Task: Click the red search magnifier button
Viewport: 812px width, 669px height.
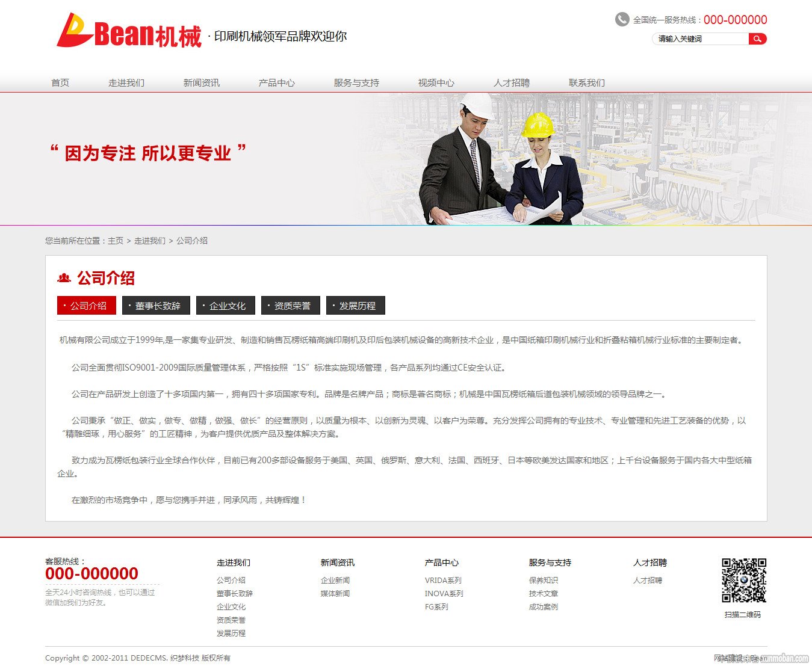Action: coord(758,39)
